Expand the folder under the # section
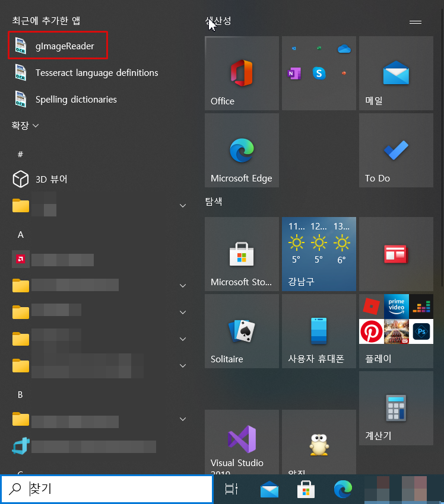This screenshot has width=444, height=504. (183, 206)
